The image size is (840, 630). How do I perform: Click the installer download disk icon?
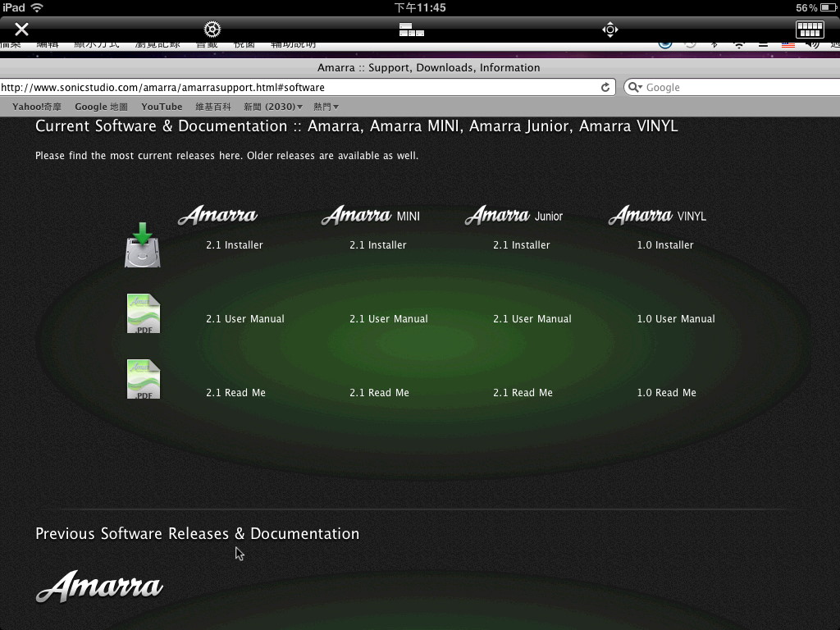pyautogui.click(x=143, y=244)
